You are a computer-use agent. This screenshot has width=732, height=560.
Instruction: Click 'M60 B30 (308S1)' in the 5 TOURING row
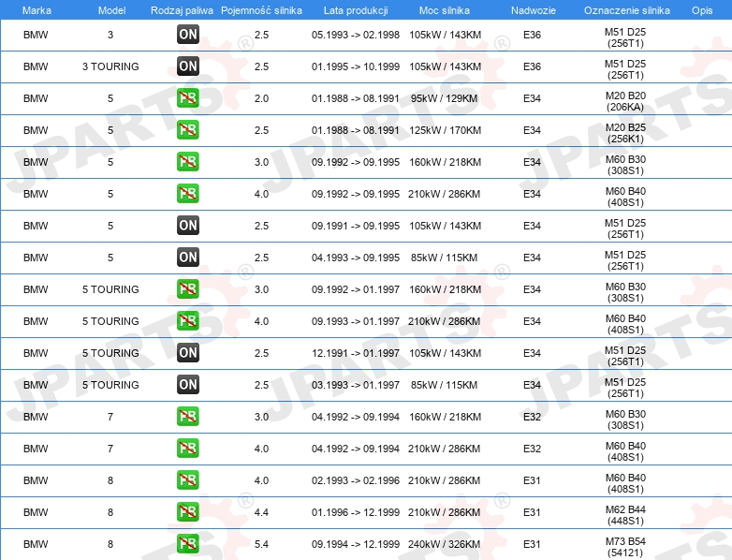pyautogui.click(x=625, y=292)
